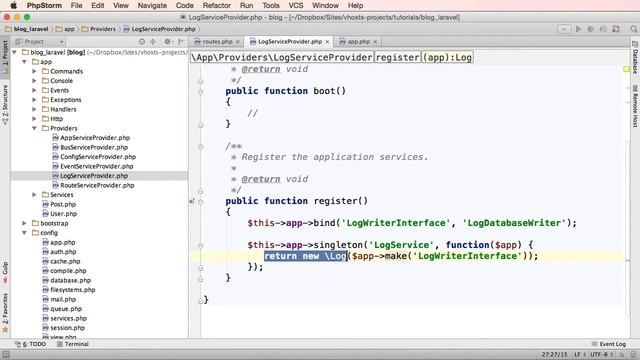Open the PhpStorm application menu
The image size is (640, 360).
(x=44, y=5)
